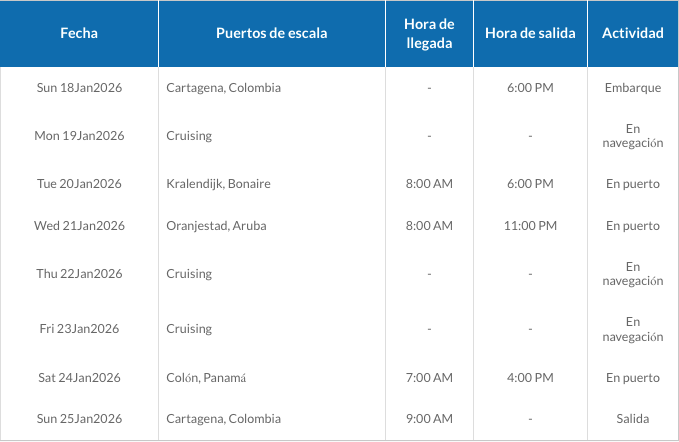The height and width of the screenshot is (442, 679).
Task: Click the 4:00 PM departure time
Action: click(x=530, y=378)
